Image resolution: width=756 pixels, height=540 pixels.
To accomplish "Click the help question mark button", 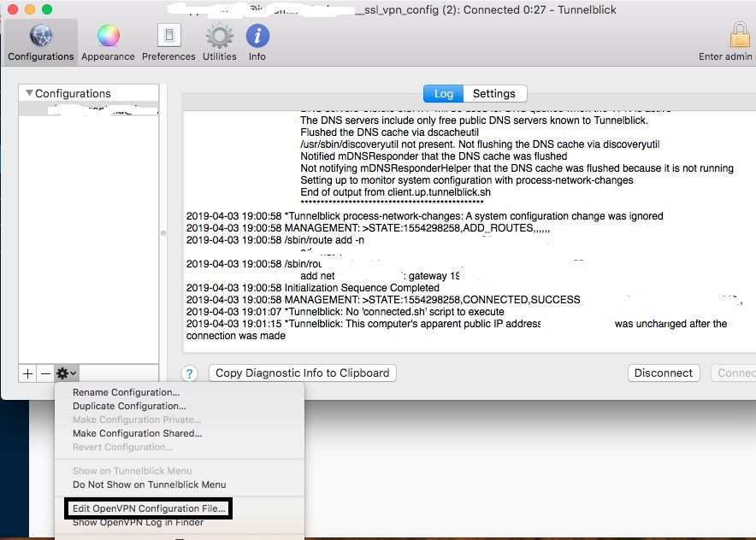I will [191, 373].
